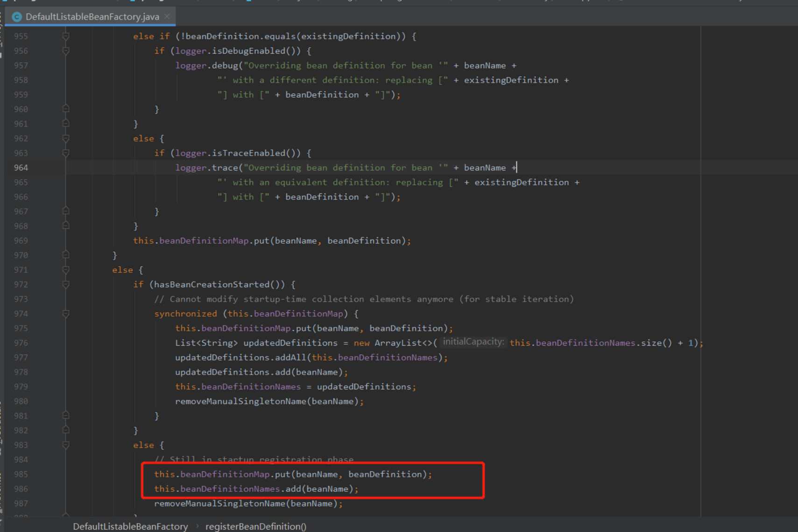
Task: Click the fold-end marker on line 960
Action: pos(65,109)
